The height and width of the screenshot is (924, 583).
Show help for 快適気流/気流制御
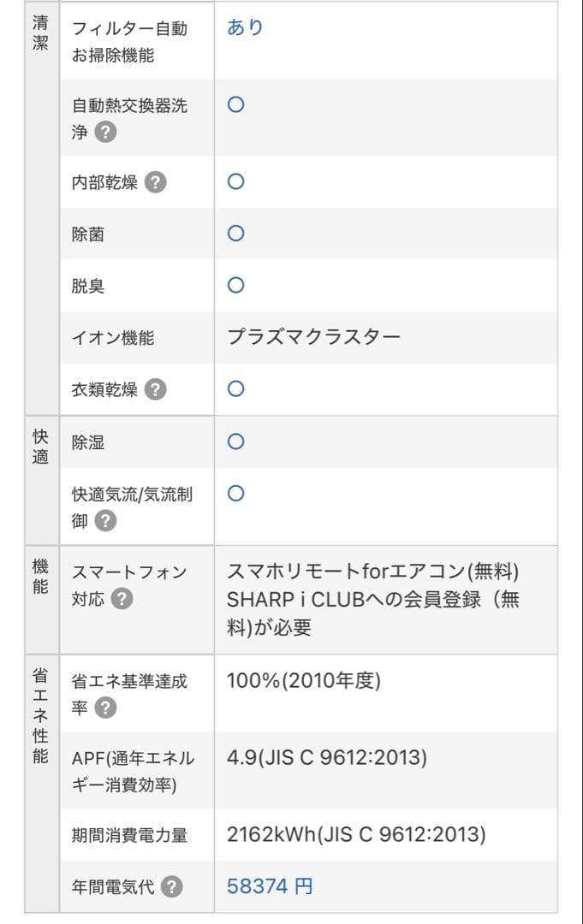click(x=105, y=520)
